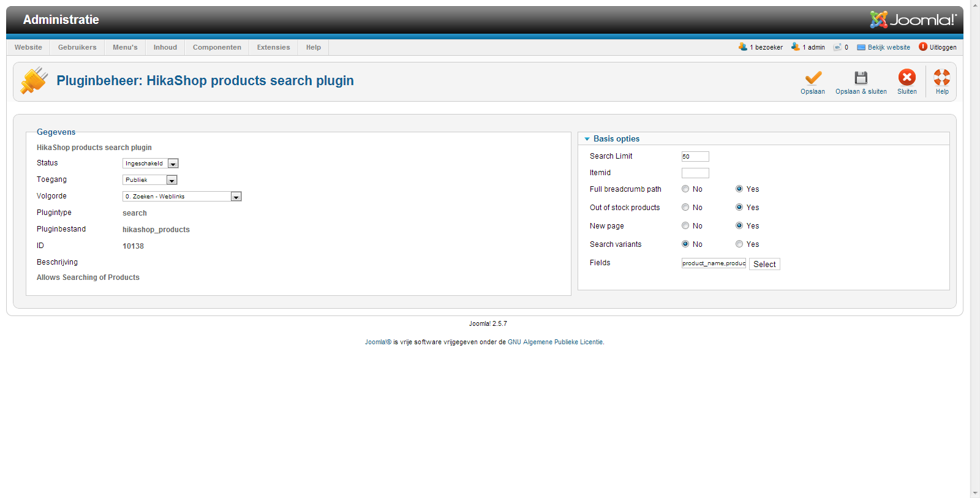The width and height of the screenshot is (980, 498).
Task: Click the Pluginbeheer page heading text
Action: [205, 81]
